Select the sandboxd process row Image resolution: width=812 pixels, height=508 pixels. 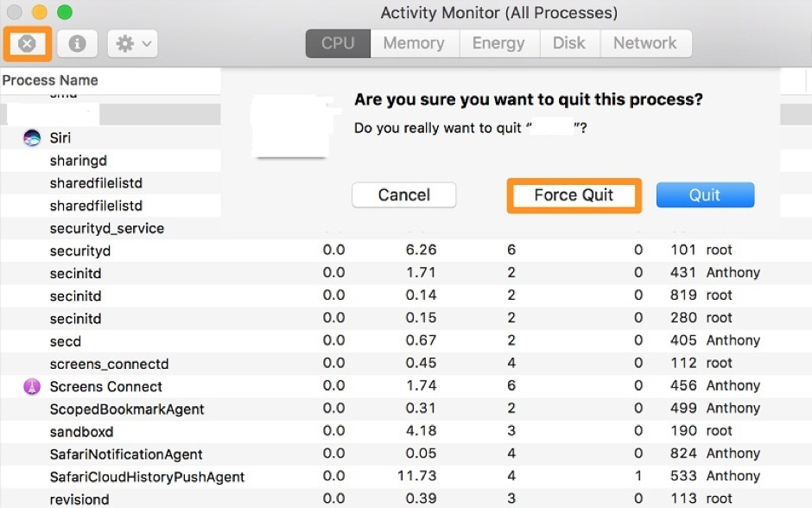click(x=81, y=431)
